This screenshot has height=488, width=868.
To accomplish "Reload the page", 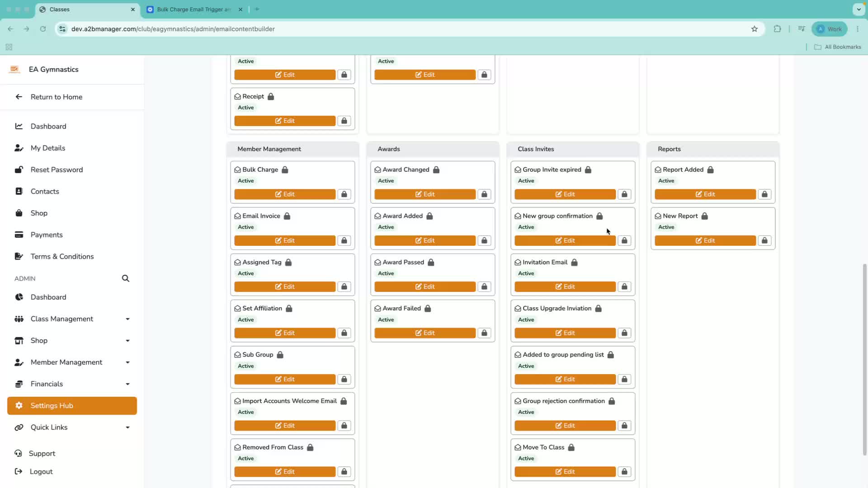I will [43, 29].
